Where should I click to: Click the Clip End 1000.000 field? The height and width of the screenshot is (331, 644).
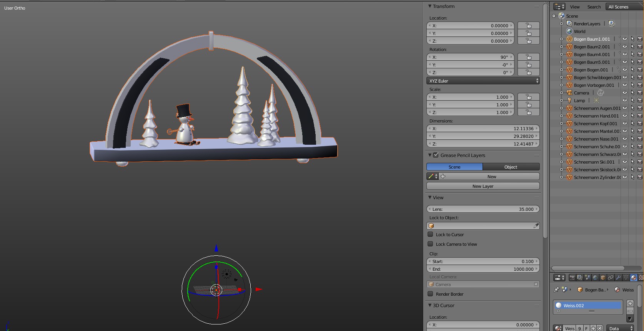tap(483, 269)
